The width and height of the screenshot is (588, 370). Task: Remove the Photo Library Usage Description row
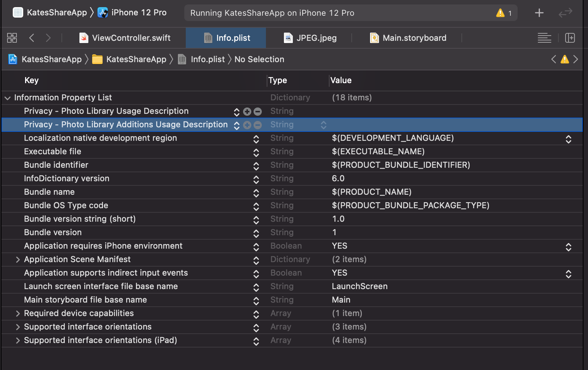(258, 111)
